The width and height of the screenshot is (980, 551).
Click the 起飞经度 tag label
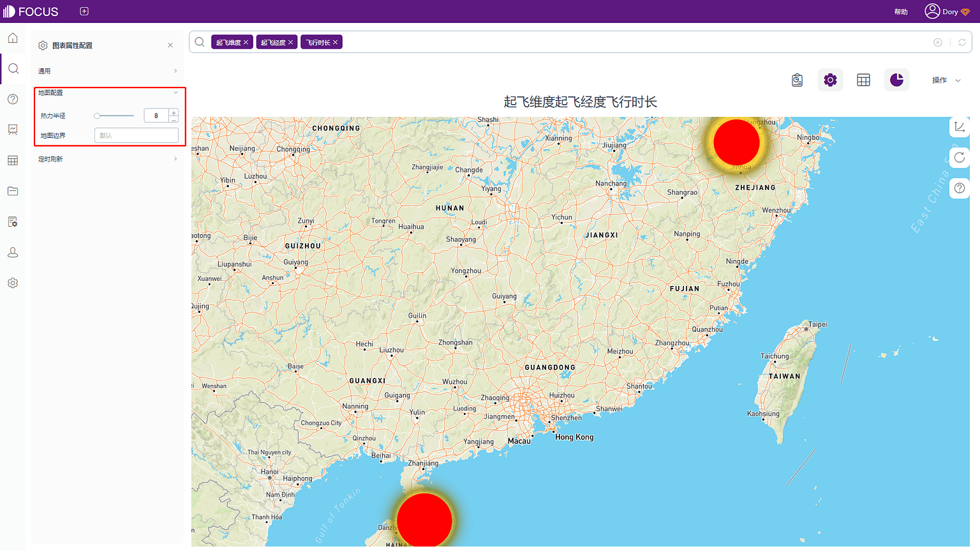pyautogui.click(x=273, y=43)
